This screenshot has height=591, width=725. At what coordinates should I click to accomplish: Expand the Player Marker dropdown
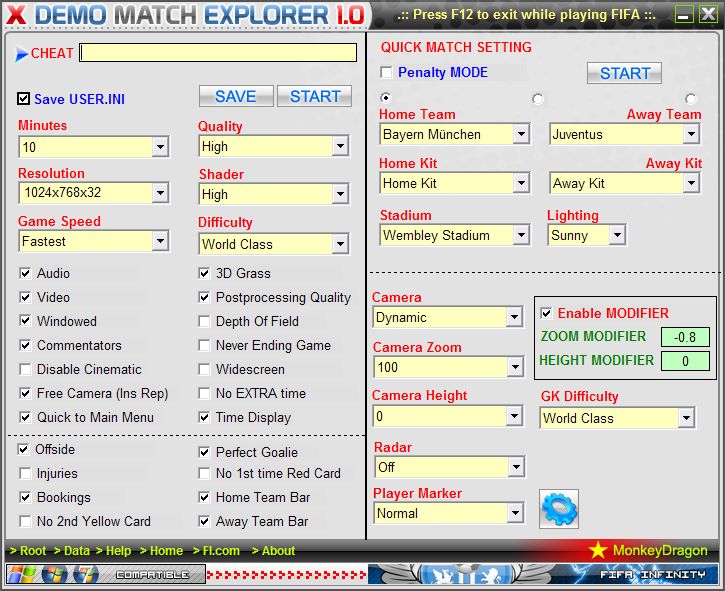tap(516, 513)
